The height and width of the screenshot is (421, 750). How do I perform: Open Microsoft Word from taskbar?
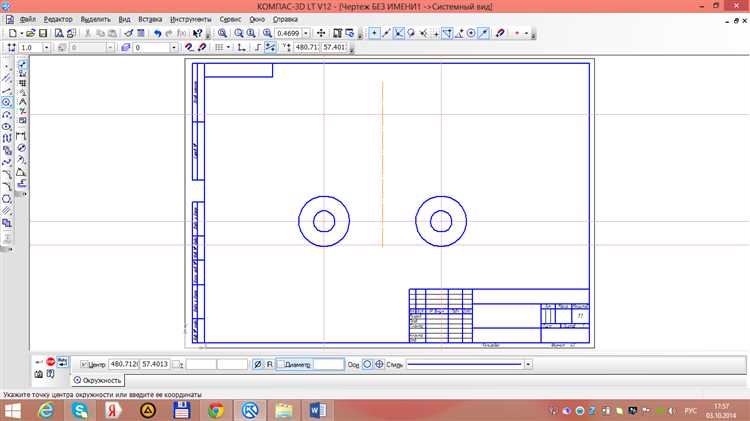tap(317, 410)
